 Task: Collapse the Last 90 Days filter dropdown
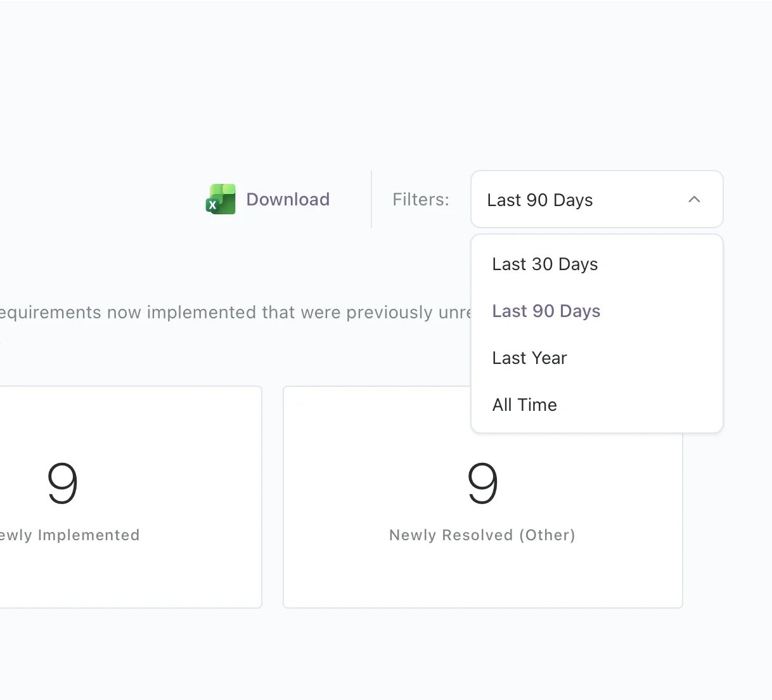point(596,199)
